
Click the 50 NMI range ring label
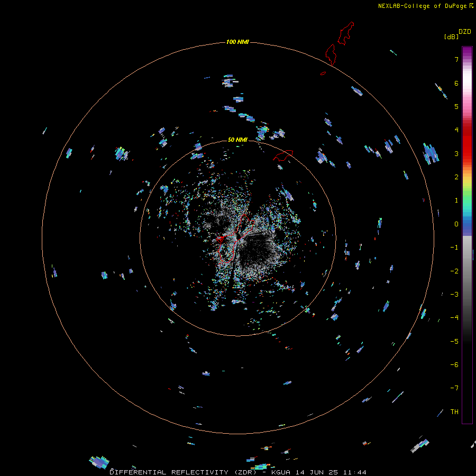[x=237, y=140]
